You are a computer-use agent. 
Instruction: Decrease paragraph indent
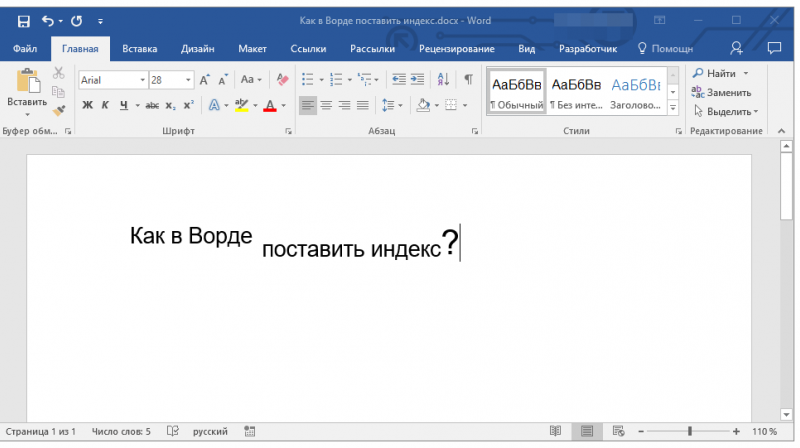(398, 79)
